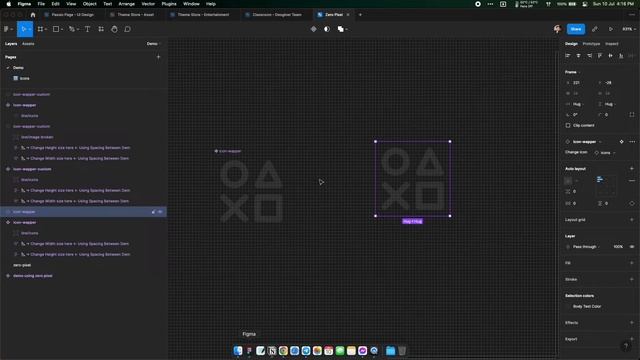Open the Resources tool
640x360 pixels.
click(x=101, y=29)
